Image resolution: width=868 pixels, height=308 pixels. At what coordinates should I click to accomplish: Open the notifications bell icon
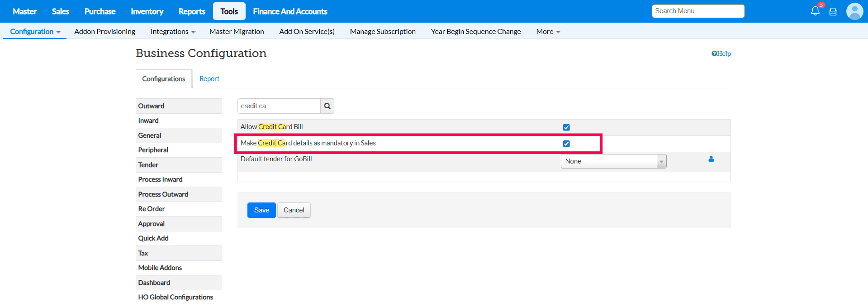tap(815, 11)
